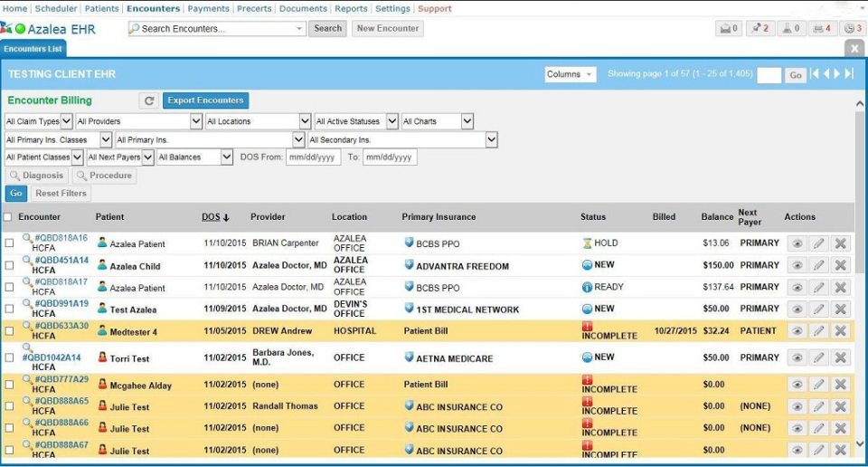Delete the Medtester 4 encounter with its X icon

(840, 331)
